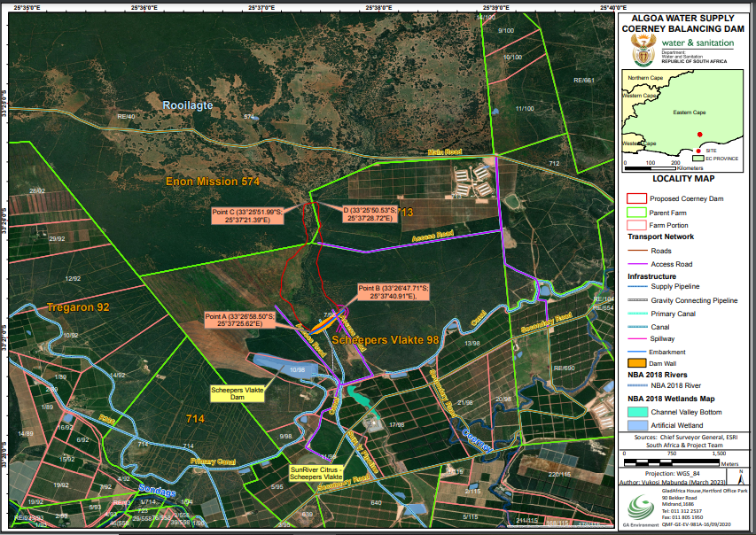Click the pink Farm Portion legend box

636,225
